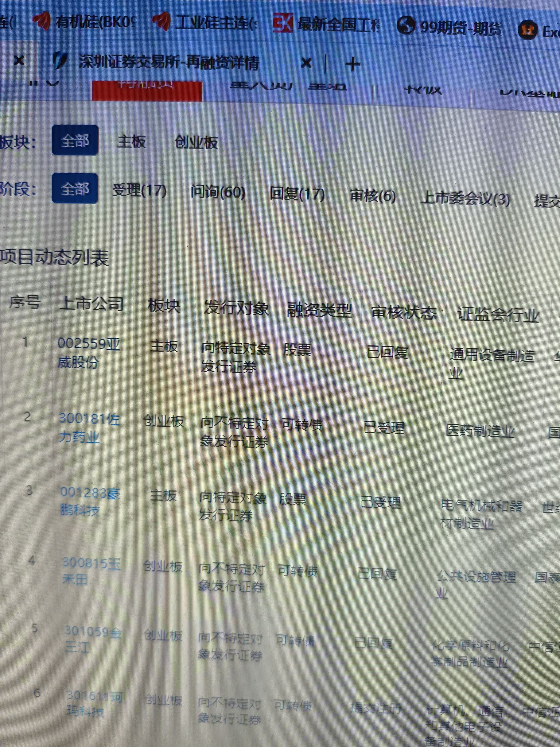This screenshot has width=560, height=747.
Task: Select stage filter 全部
Action: [x=75, y=188]
